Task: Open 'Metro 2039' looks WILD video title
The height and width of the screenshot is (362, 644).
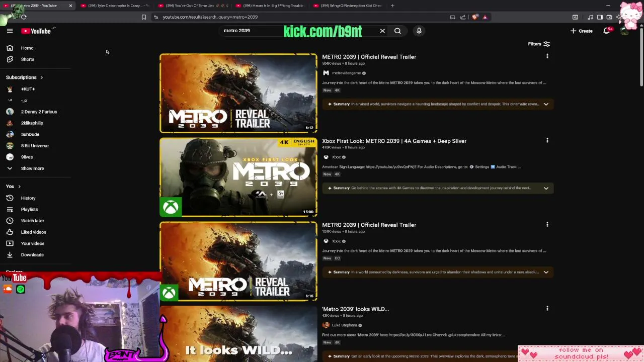Action: 355,309
